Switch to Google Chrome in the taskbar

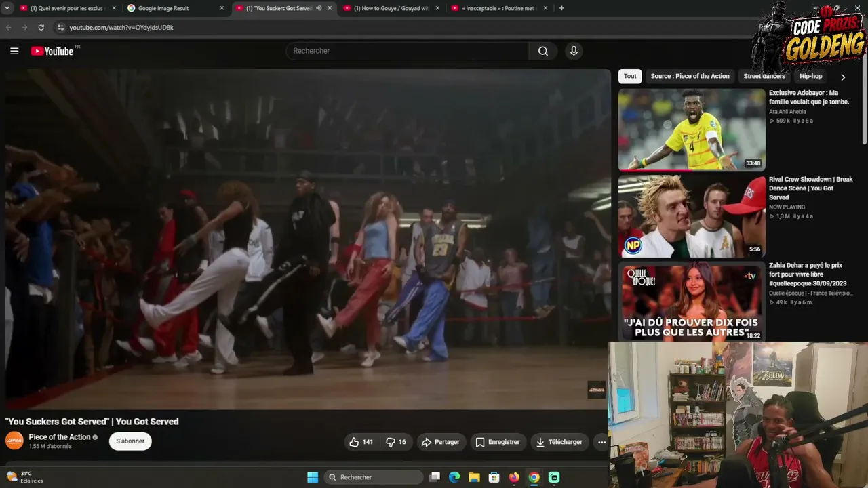click(534, 477)
